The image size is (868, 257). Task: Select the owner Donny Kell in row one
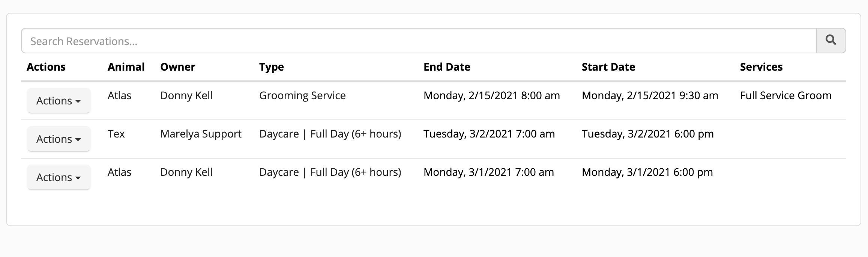click(x=186, y=96)
